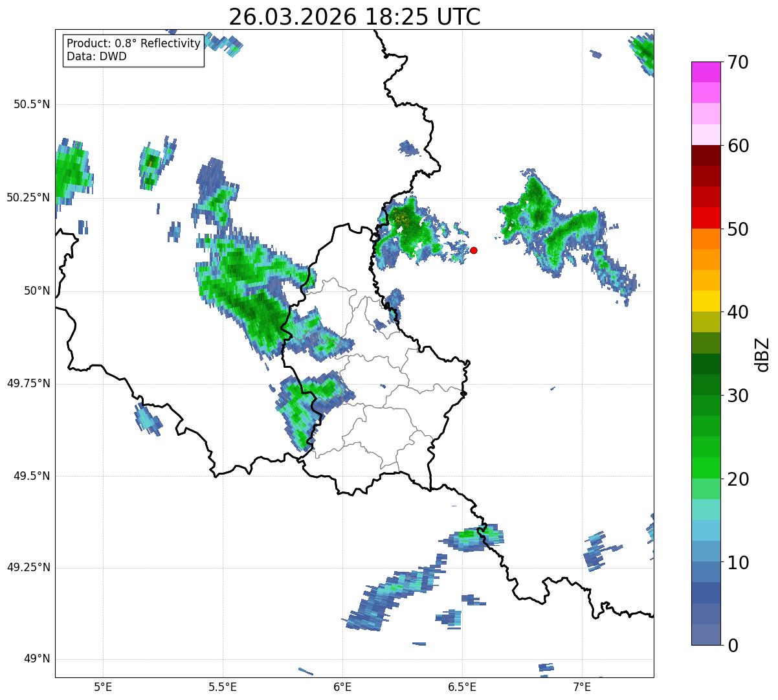Click the 'Product: 0.8° Reflectivity' label

[x=134, y=43]
